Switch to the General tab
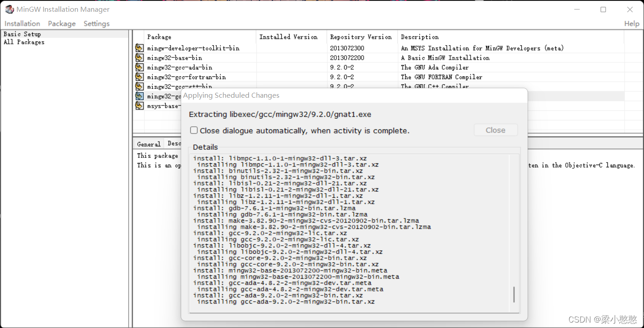The width and height of the screenshot is (644, 328). click(x=149, y=144)
